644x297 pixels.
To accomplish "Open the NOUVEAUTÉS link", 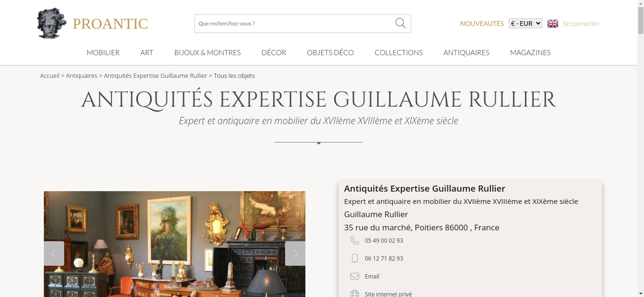I will 482,23.
